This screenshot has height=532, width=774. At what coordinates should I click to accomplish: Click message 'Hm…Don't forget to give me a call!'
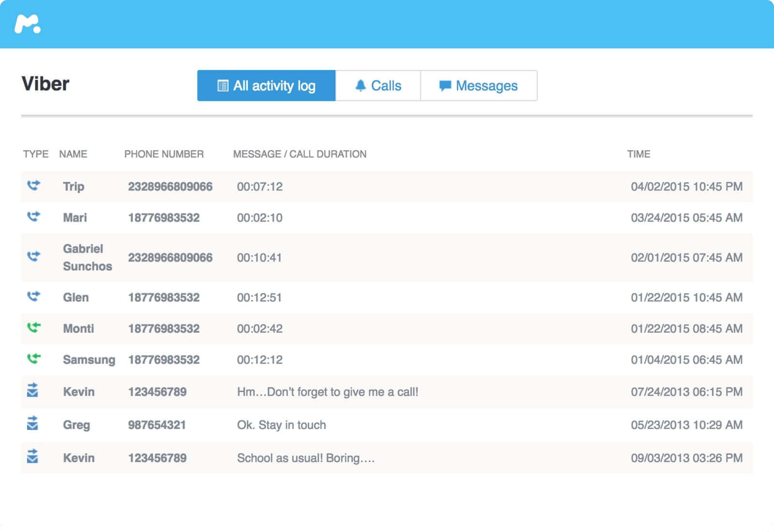pos(327,392)
